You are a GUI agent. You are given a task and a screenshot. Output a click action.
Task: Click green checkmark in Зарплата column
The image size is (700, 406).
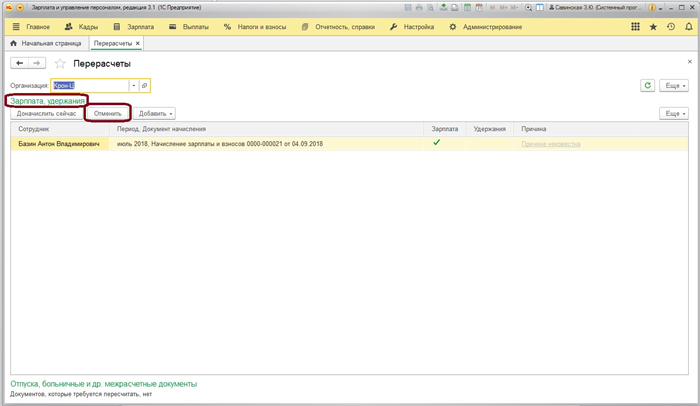437,142
